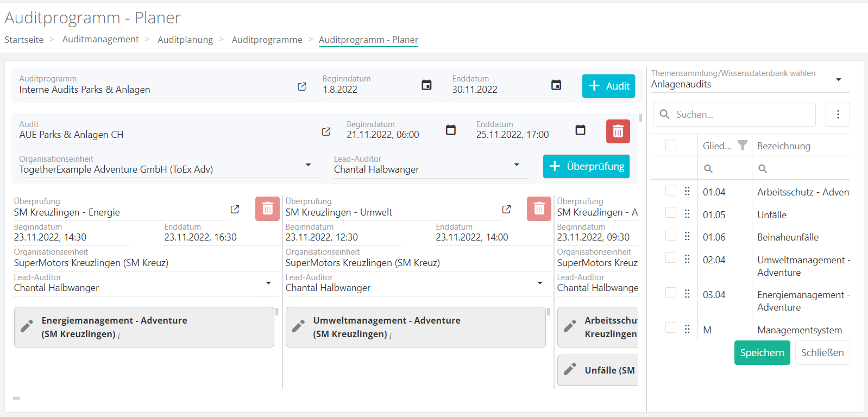Open the audit Organisationseinheit TogetherExample dropdown
868x417 pixels.
pos(308,165)
